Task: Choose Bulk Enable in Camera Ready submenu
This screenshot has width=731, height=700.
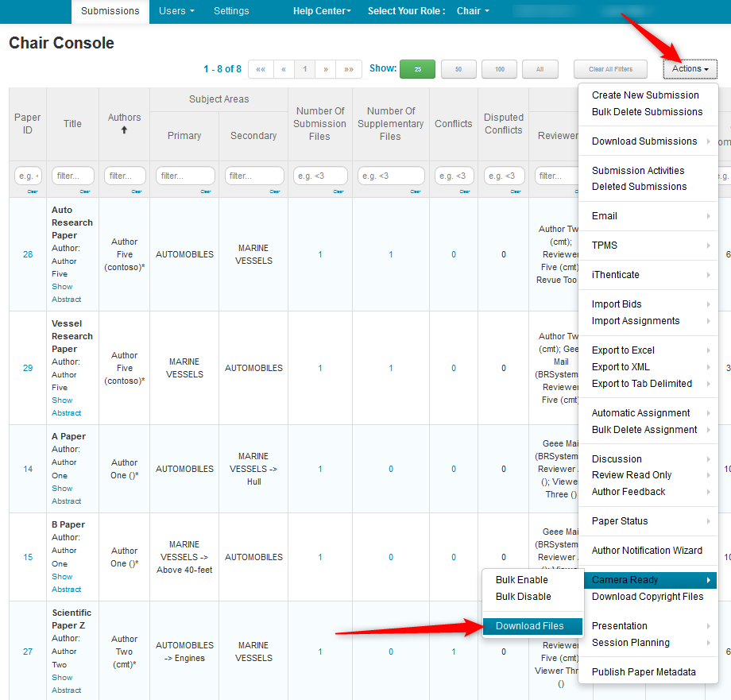Action: (522, 580)
